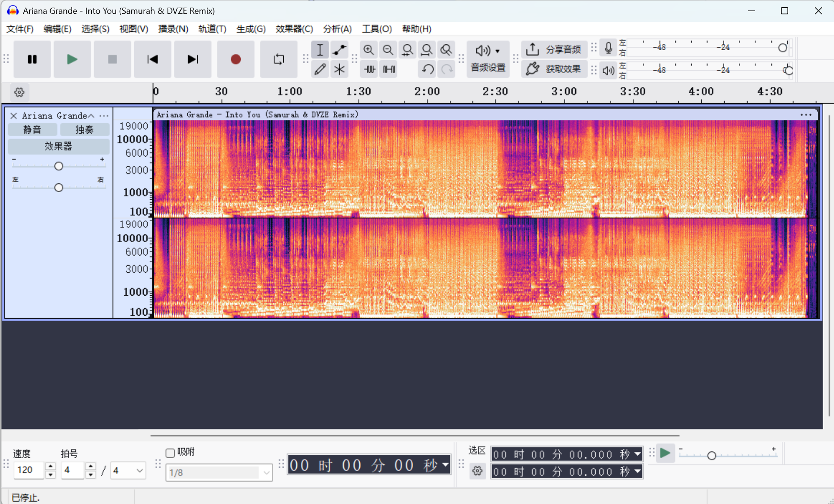The height and width of the screenshot is (504, 834).
Task: Click the 获取效果 button
Action: click(x=554, y=69)
